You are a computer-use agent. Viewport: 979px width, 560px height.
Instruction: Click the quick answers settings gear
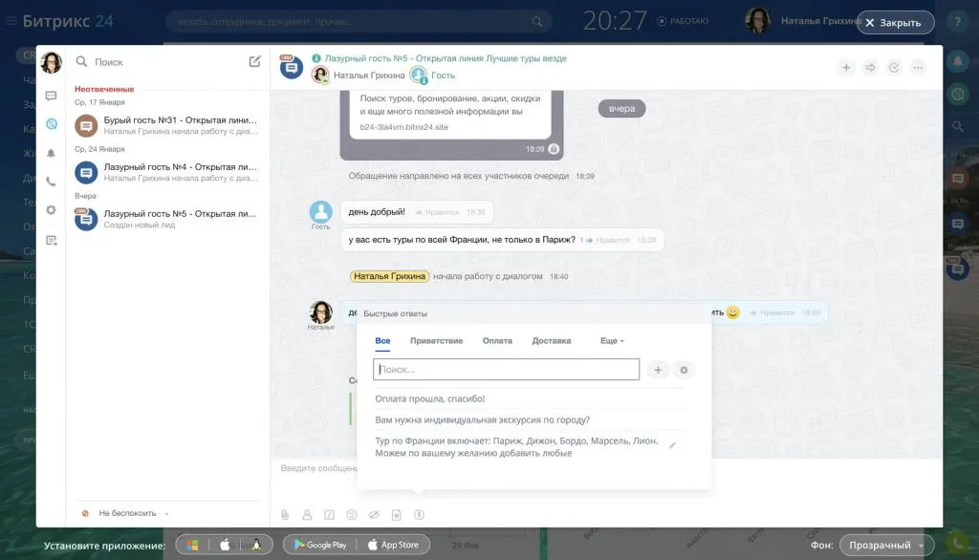684,370
